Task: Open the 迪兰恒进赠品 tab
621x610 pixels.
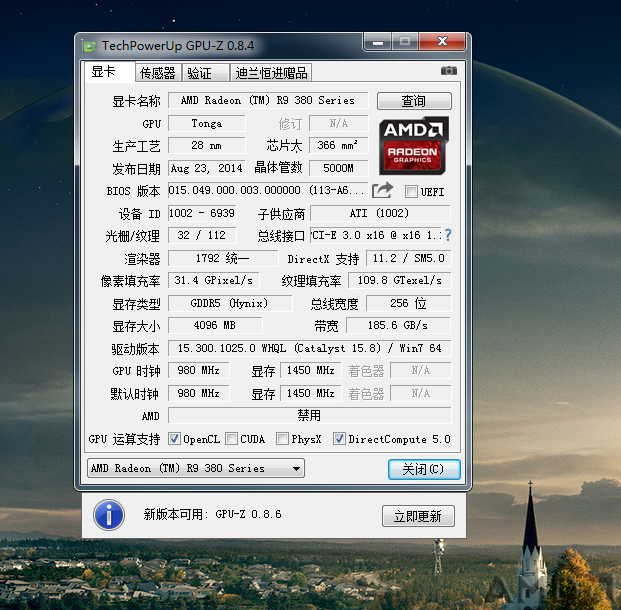Action: (x=271, y=73)
